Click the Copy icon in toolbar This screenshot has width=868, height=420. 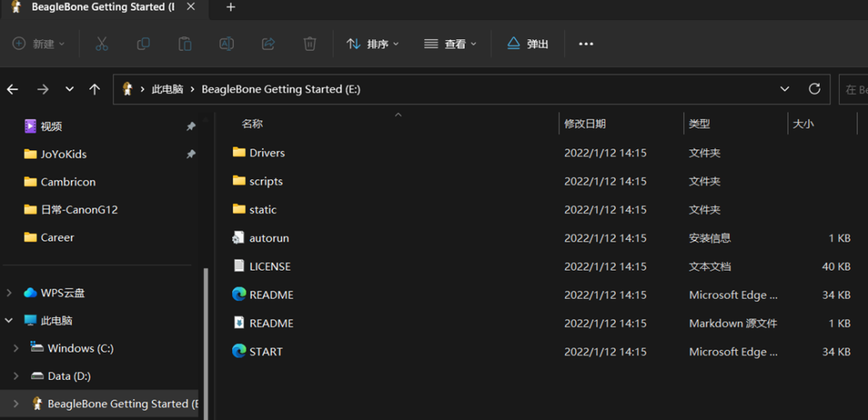tap(143, 43)
